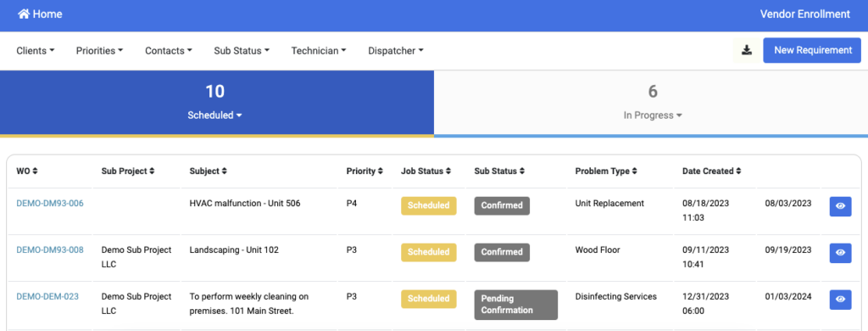The height and width of the screenshot is (331, 868).
Task: Create a New Requirement
Action: pos(812,50)
